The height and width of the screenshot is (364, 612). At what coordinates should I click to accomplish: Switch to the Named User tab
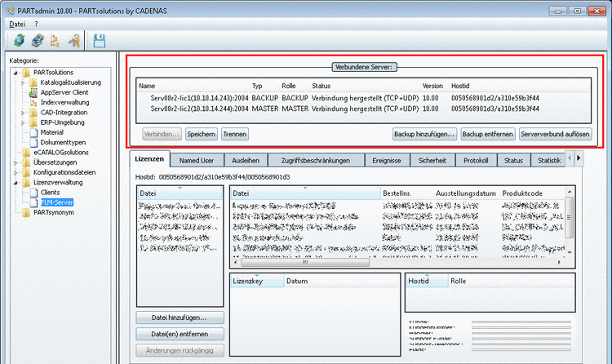pyautogui.click(x=197, y=161)
